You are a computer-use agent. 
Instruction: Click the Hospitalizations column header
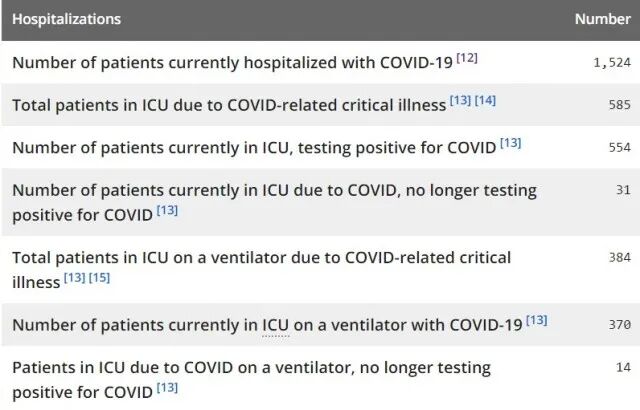coord(67,19)
